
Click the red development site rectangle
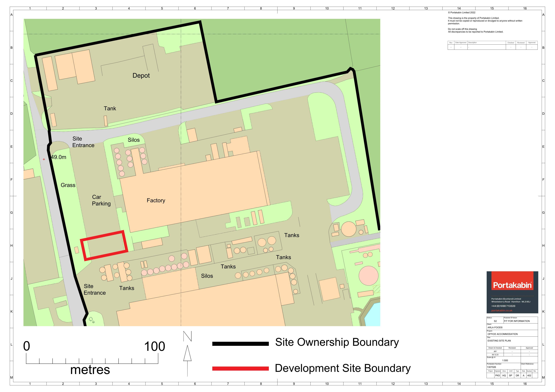(x=104, y=246)
